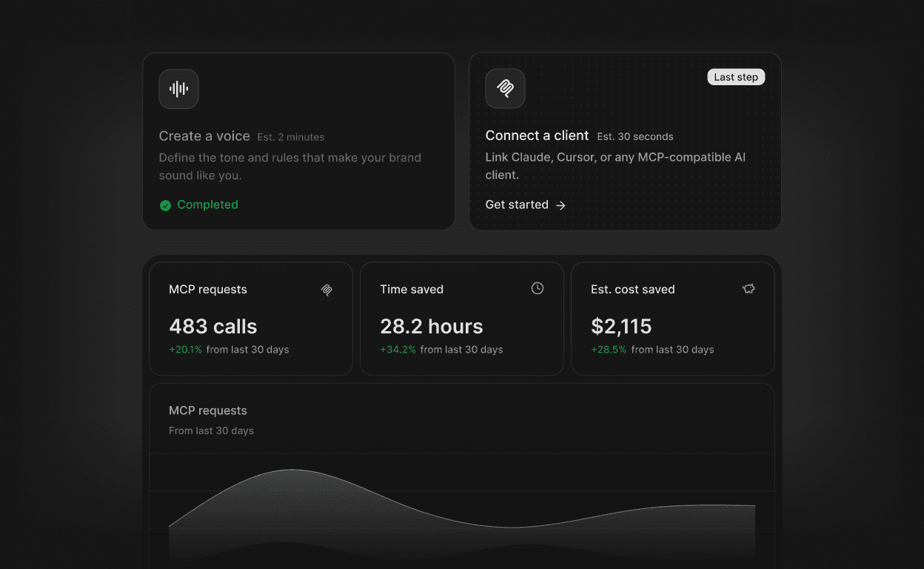Click the 483 calls metric

pyautogui.click(x=213, y=326)
